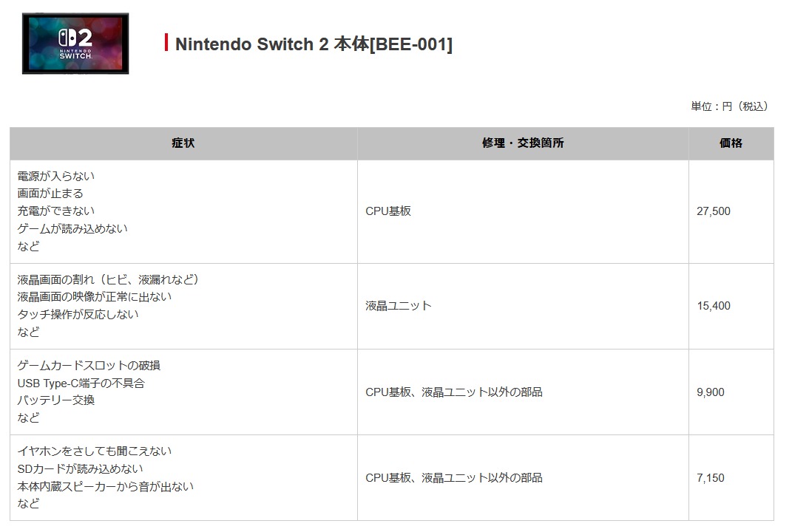Click the 15,400 price cell
The image size is (792, 532).
point(713,306)
